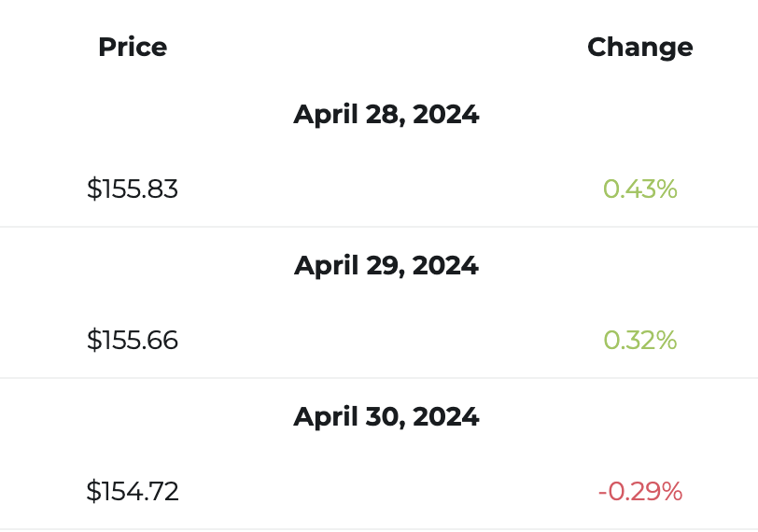The height and width of the screenshot is (532, 758).
Task: Select the red -0.29% change value
Action: coord(639,491)
